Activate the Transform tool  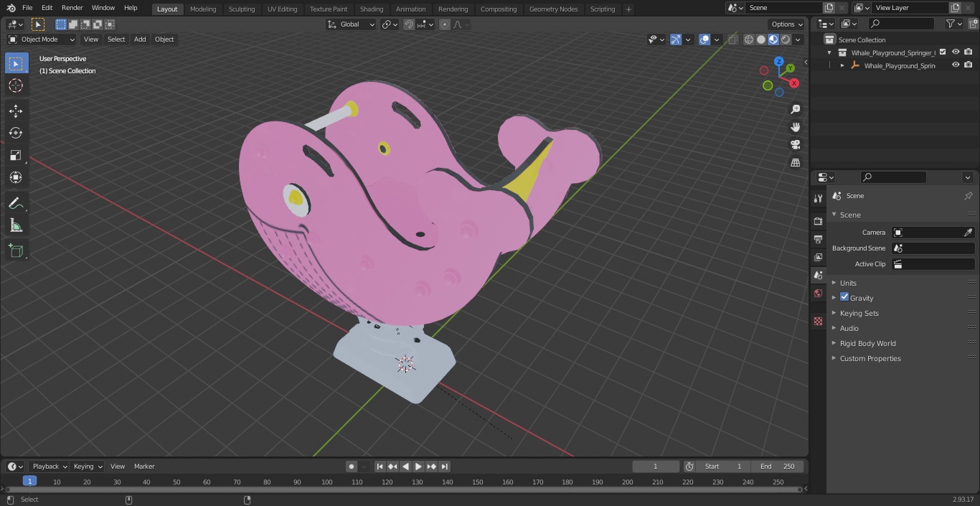click(x=16, y=177)
